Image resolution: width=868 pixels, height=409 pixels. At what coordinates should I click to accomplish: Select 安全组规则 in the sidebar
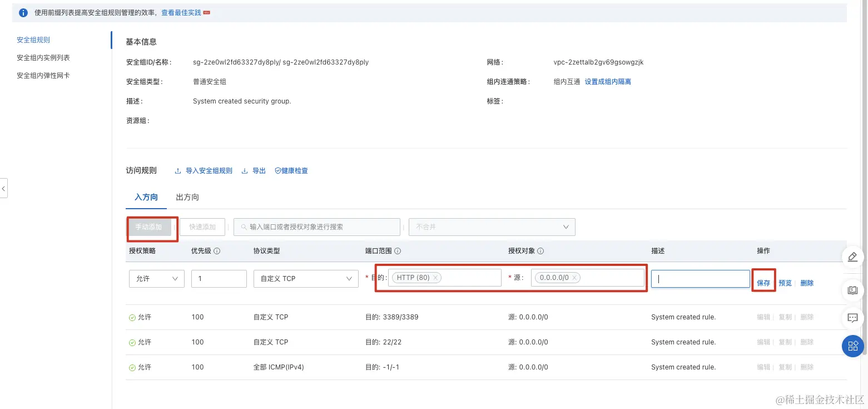[33, 40]
